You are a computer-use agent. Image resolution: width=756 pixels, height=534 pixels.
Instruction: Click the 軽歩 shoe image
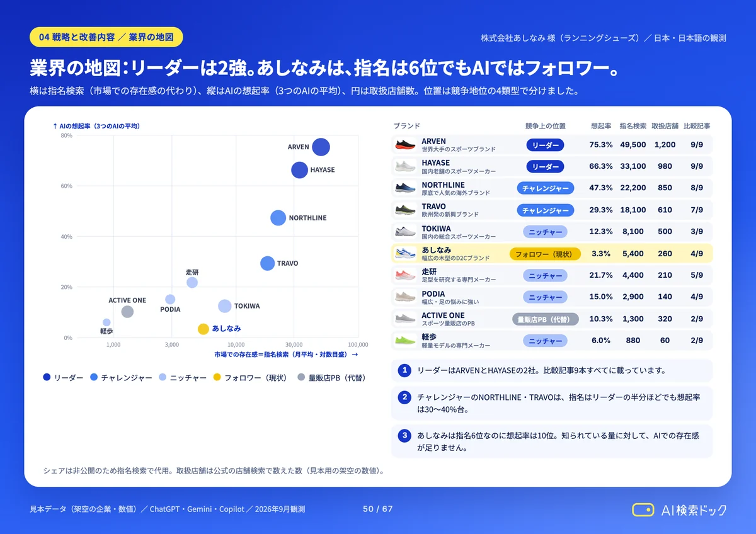click(405, 340)
